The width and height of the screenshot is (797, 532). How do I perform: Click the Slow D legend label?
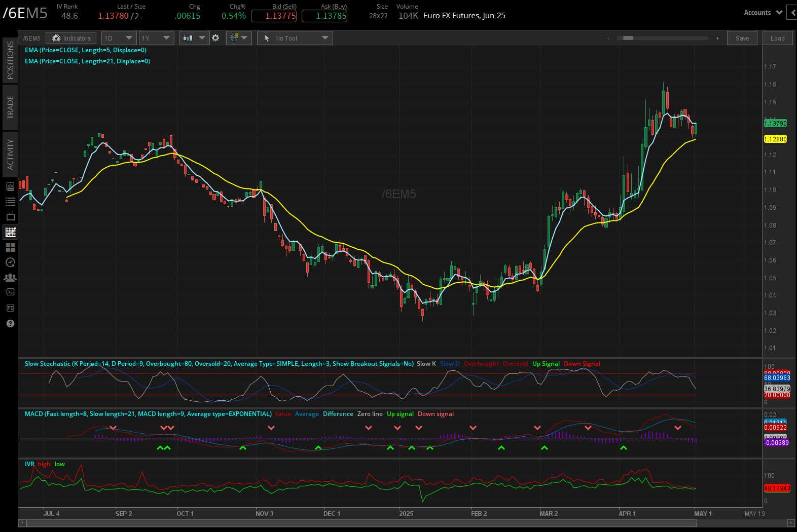(450, 364)
